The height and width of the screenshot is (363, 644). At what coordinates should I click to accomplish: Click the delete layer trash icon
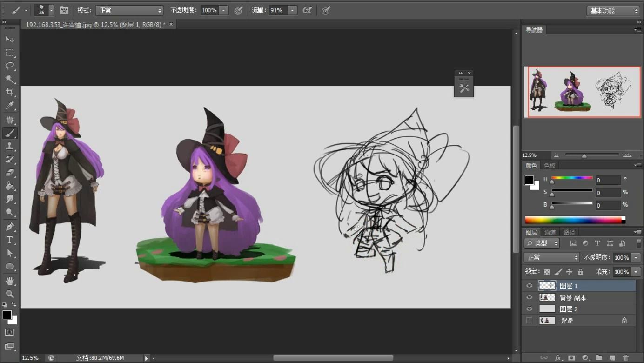(626, 358)
